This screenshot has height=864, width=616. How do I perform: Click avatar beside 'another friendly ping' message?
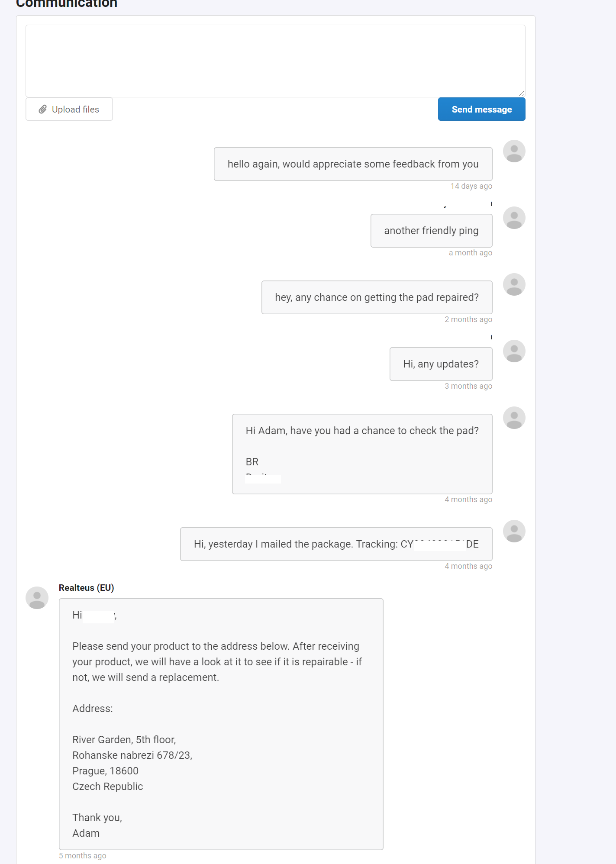tap(514, 218)
